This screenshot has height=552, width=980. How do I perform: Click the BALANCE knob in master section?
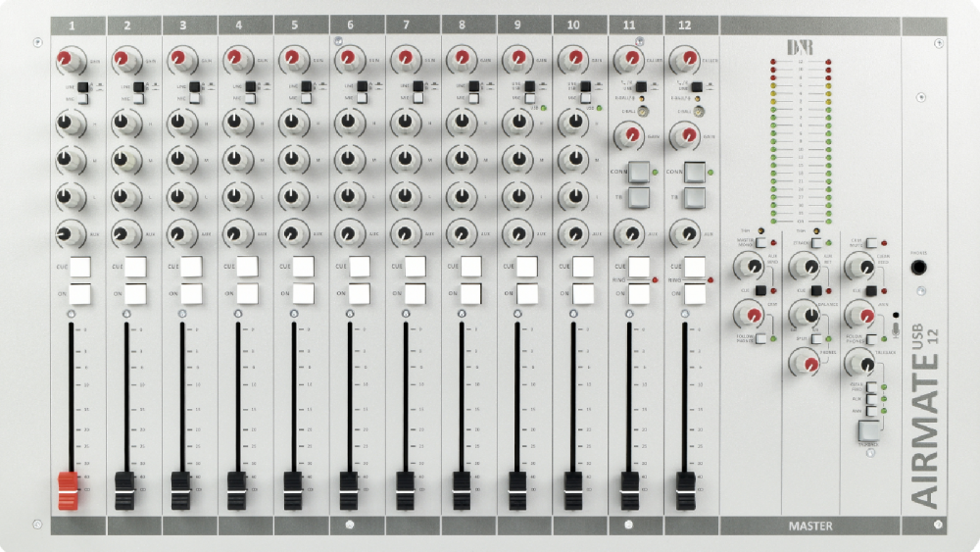click(804, 315)
